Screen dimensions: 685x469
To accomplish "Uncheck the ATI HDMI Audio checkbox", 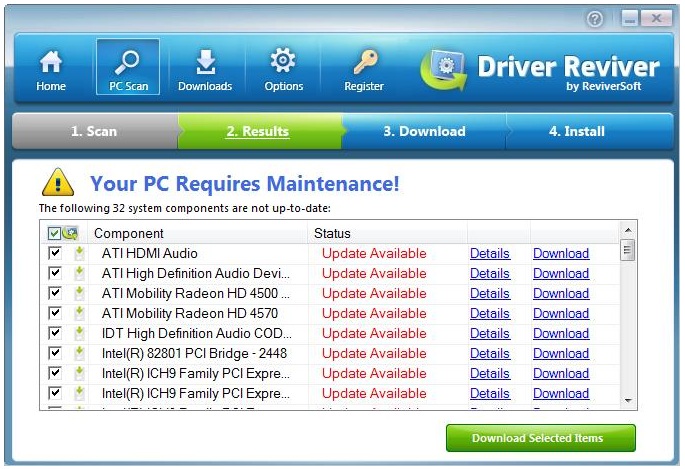I will tap(55, 254).
